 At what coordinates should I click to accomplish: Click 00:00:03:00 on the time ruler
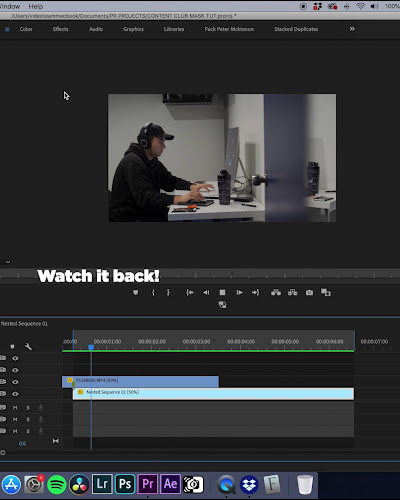[x=196, y=342]
